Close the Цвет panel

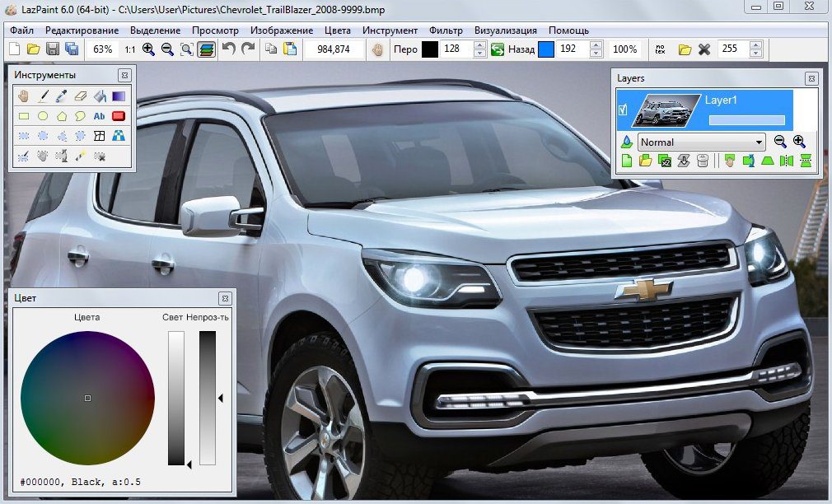[x=224, y=298]
